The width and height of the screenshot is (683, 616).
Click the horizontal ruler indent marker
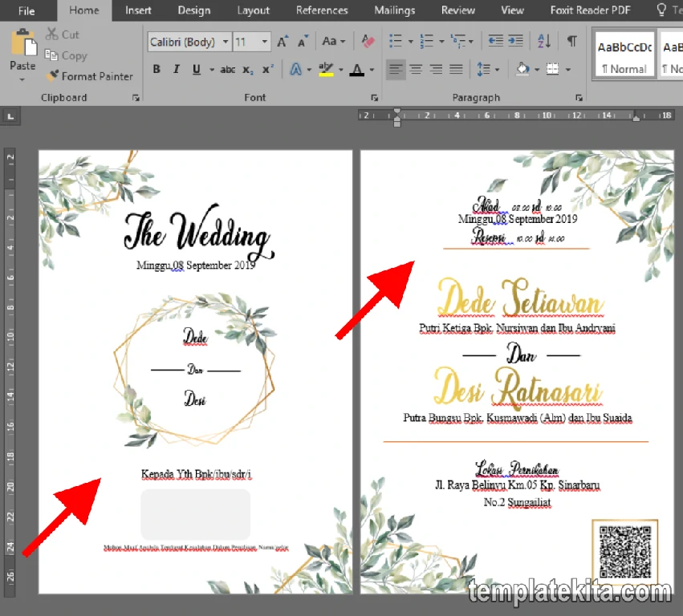(x=396, y=118)
